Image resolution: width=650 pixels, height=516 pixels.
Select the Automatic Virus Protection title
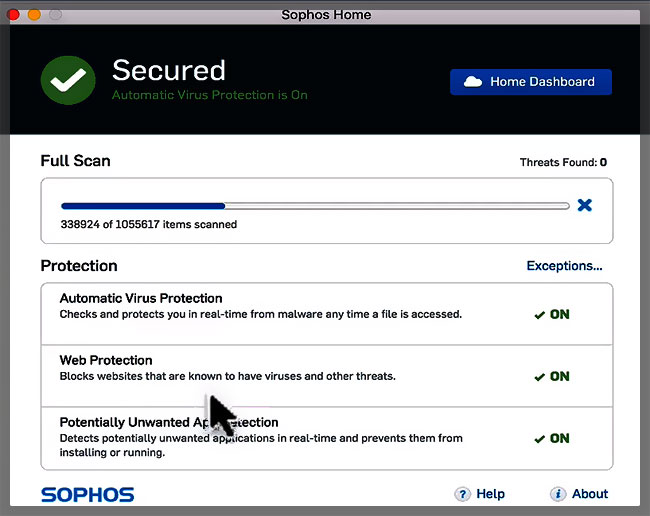point(141,298)
